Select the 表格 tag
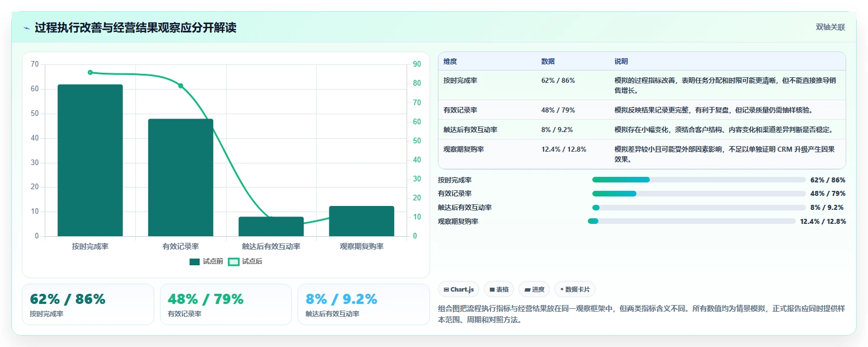This screenshot has height=347, width=868. 499,289
